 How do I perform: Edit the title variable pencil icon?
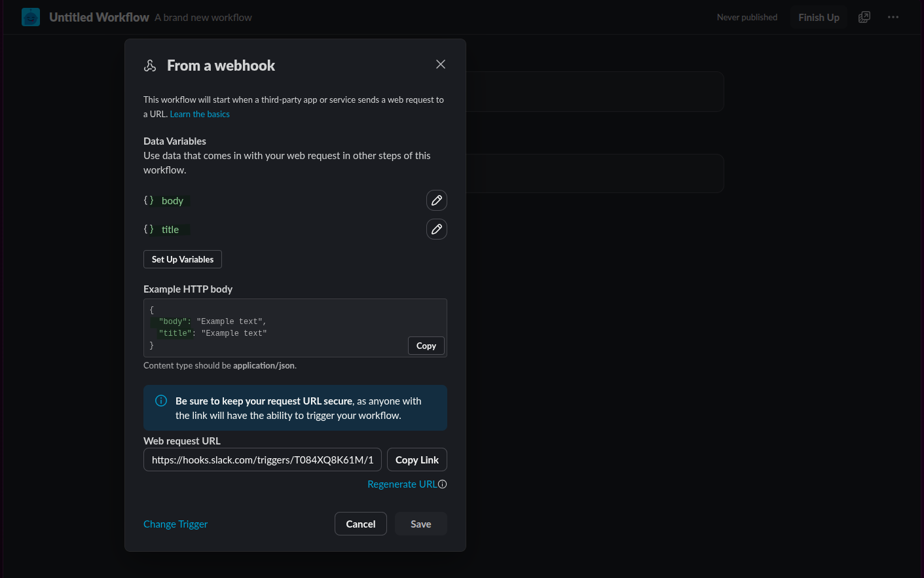coord(437,229)
